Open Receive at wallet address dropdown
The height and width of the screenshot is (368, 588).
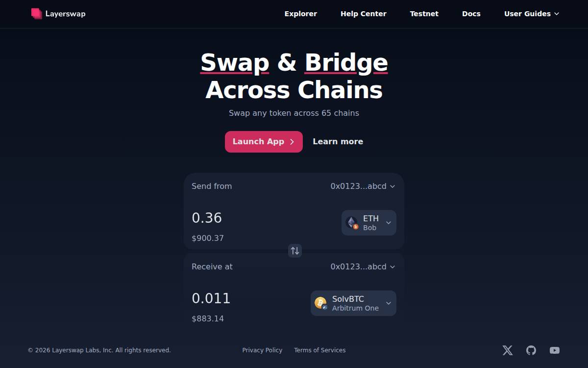(363, 267)
